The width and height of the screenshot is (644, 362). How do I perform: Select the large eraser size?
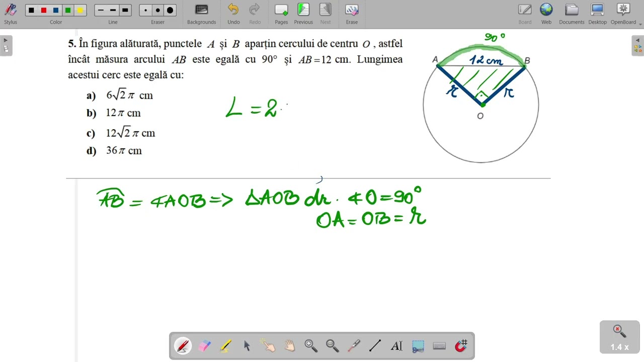pyautogui.click(x=170, y=10)
